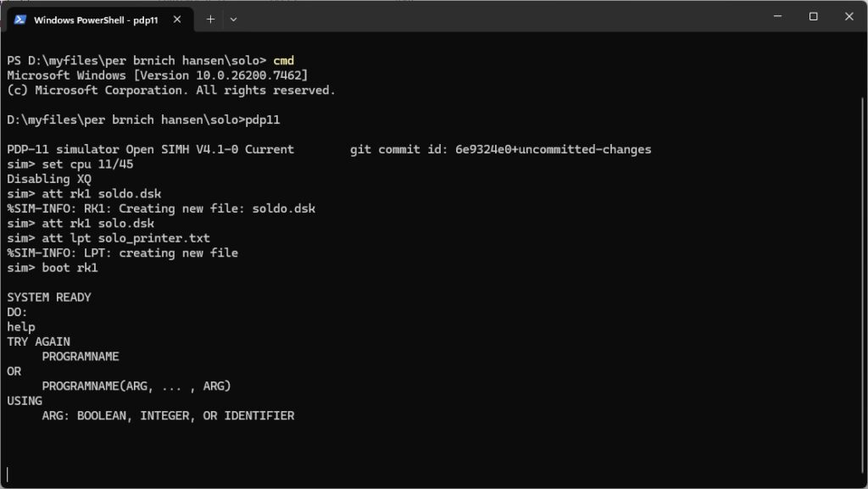Expand the new tab profile dropdown chevron
Viewport: 868px width, 489px height.
234,19
